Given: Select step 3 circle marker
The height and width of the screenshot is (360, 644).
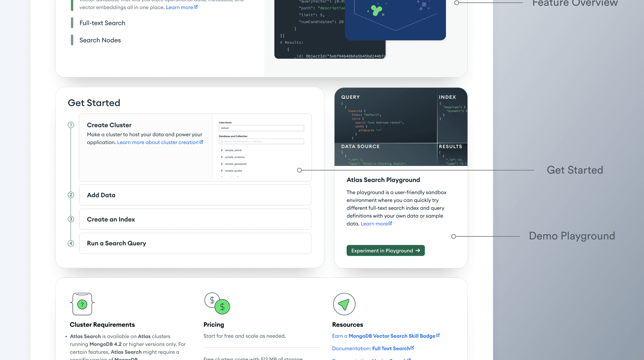Looking at the screenshot, I should [71, 219].
